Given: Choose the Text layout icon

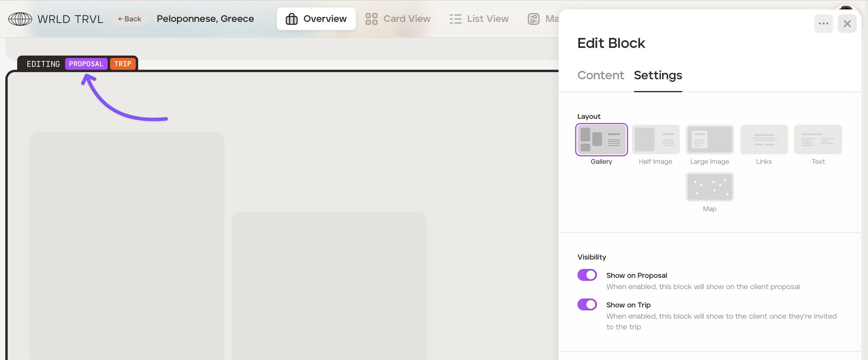Looking at the screenshot, I should click(x=818, y=140).
